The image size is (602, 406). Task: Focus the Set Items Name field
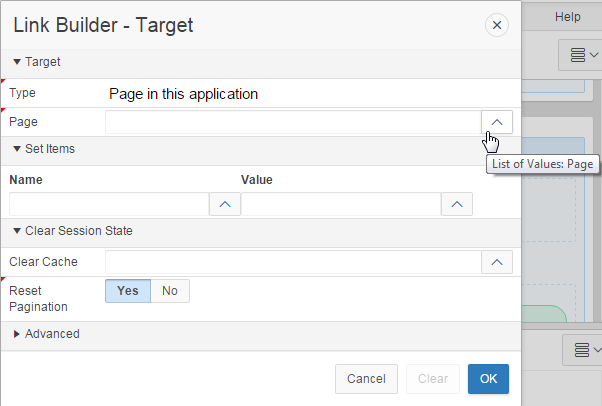coord(108,204)
